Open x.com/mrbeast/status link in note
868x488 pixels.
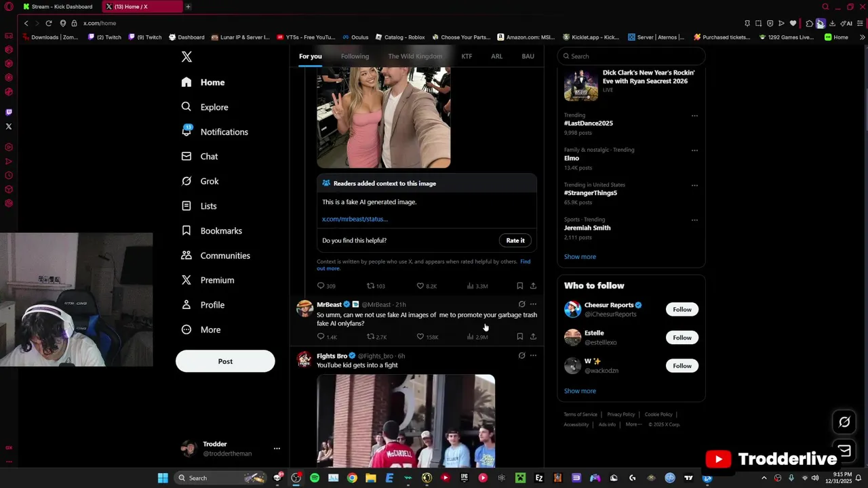point(355,219)
